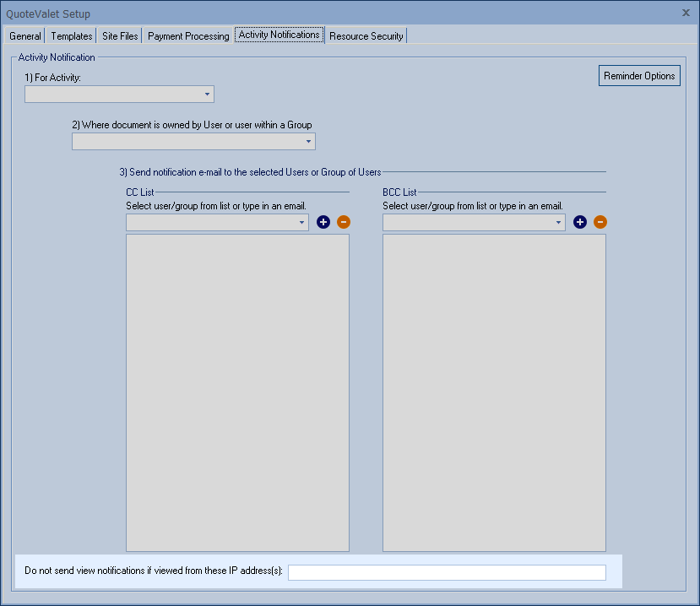This screenshot has width=700, height=606.
Task: Focus the excluded IP address(es) field
Action: click(x=447, y=572)
